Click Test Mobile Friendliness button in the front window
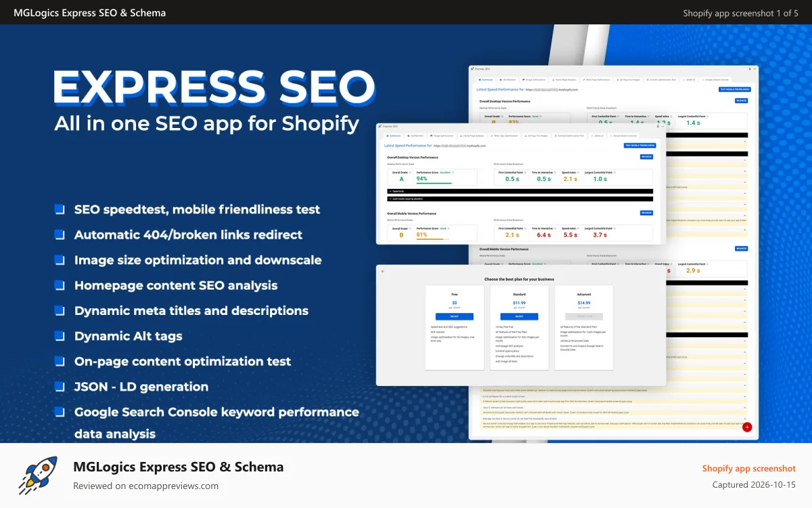The height and width of the screenshot is (508, 812). tap(640, 146)
